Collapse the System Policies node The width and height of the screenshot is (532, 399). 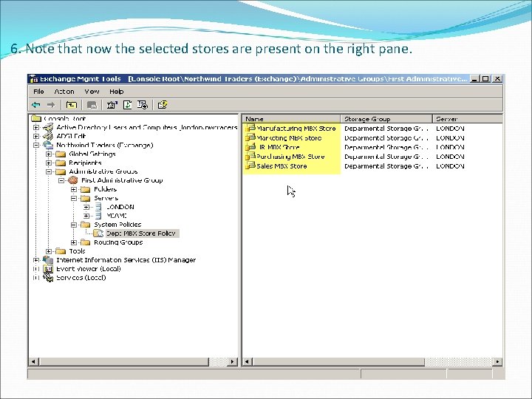click(74, 225)
